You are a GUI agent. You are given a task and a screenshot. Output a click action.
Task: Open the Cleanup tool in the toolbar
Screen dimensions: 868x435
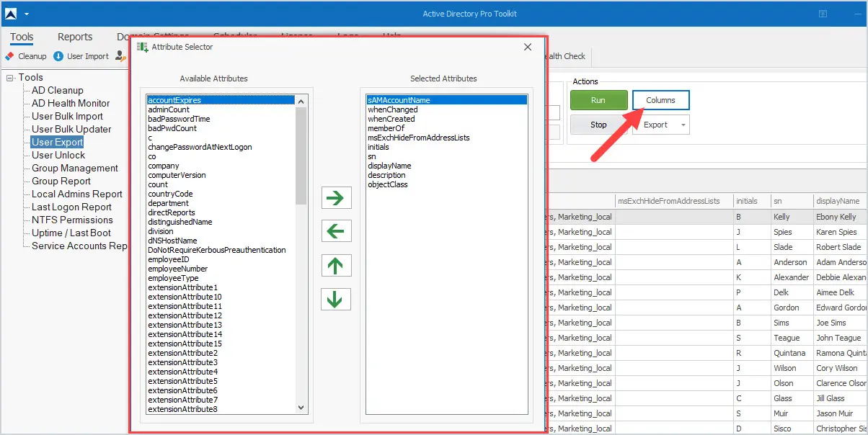point(26,56)
